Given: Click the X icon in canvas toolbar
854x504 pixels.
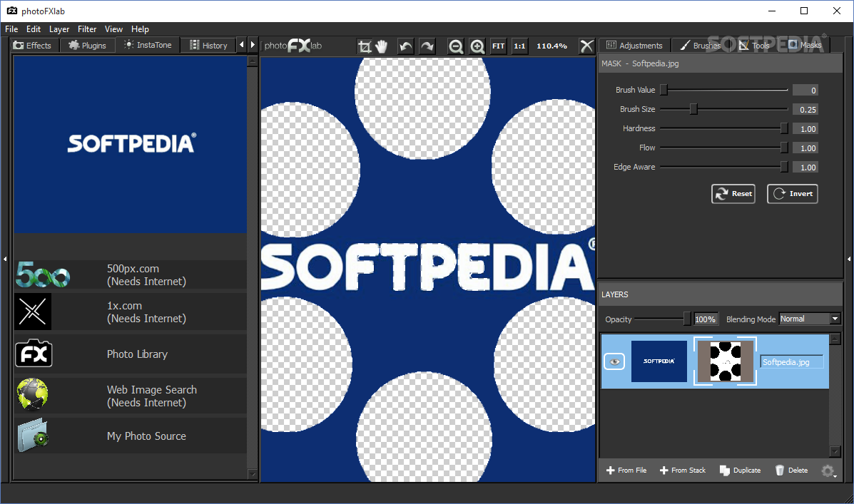Looking at the screenshot, I should click(x=586, y=46).
